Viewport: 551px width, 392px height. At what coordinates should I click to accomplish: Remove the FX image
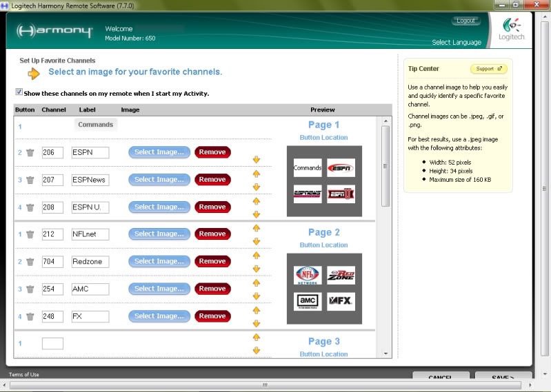click(x=212, y=316)
